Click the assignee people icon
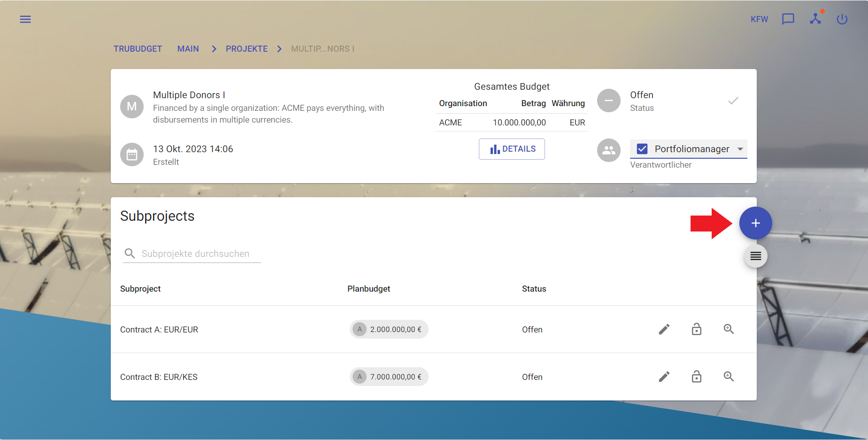 [x=609, y=150]
